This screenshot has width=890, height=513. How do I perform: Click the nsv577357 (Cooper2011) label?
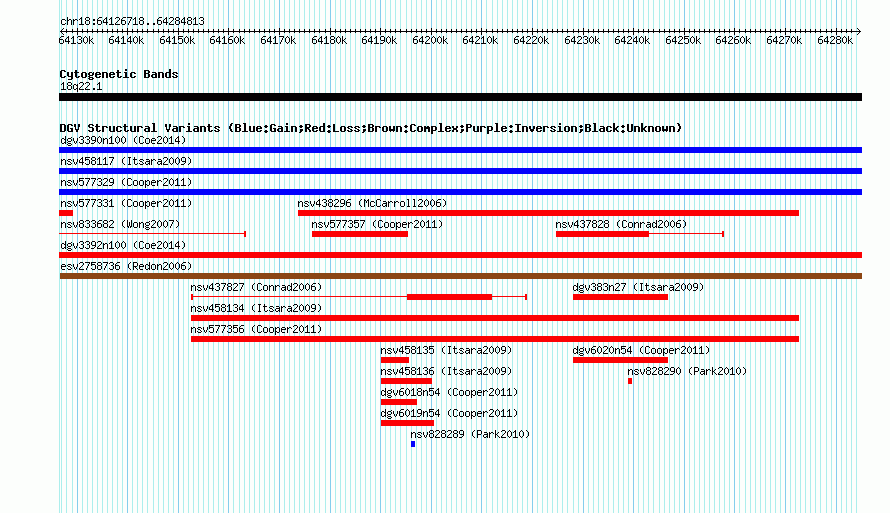[377, 224]
